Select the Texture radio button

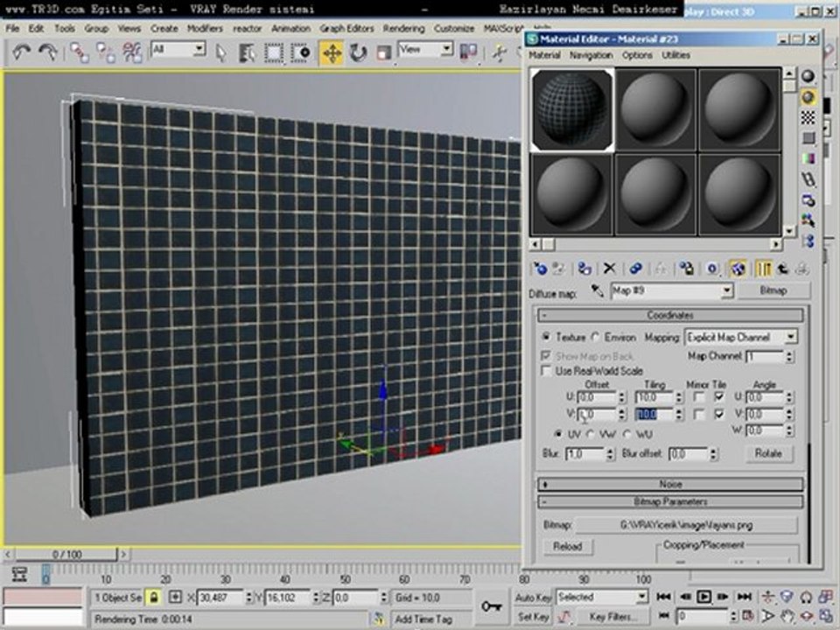click(546, 337)
